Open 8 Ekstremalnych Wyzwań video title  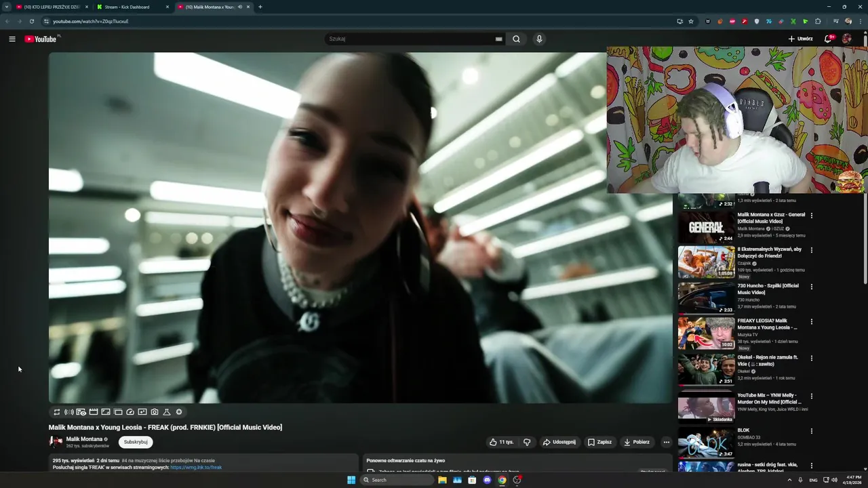(770, 253)
